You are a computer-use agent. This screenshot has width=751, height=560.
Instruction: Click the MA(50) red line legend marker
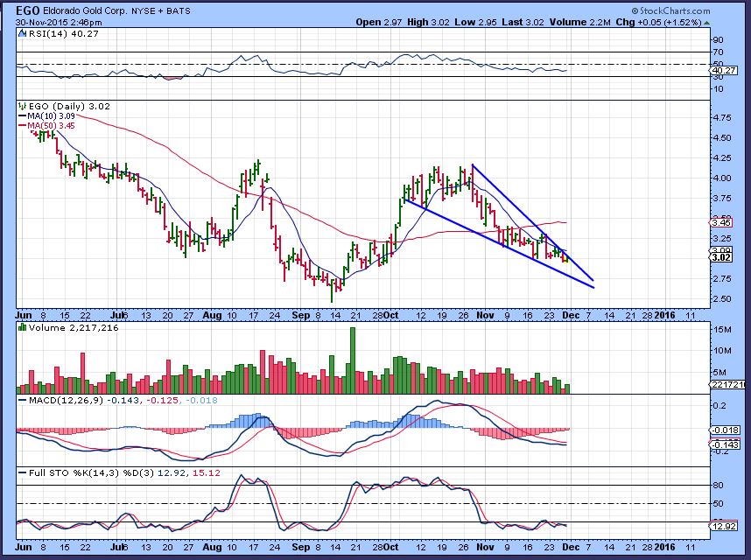[x=23, y=126]
